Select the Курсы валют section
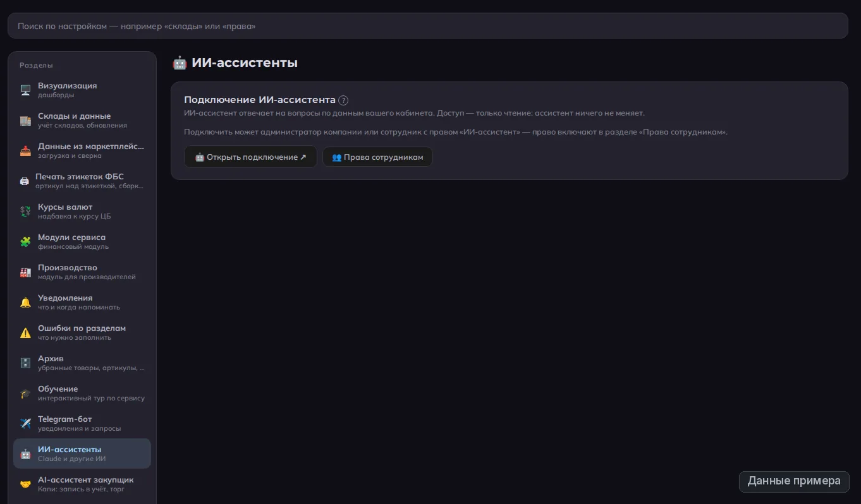Screen dimensions: 861x504 click(82, 212)
